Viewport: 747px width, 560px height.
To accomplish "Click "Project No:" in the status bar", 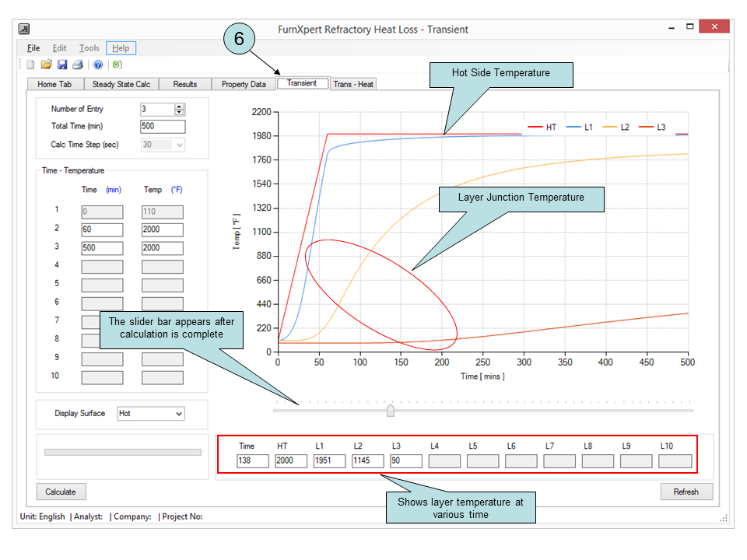I will 182,516.
